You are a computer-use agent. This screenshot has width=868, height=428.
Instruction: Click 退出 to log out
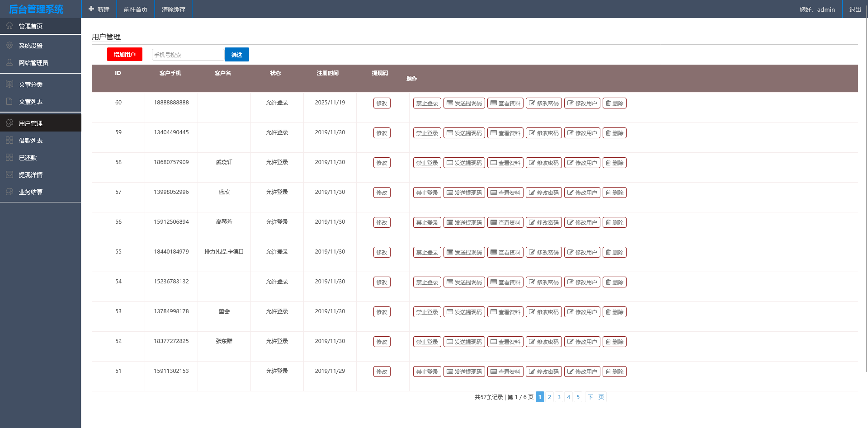click(855, 9)
